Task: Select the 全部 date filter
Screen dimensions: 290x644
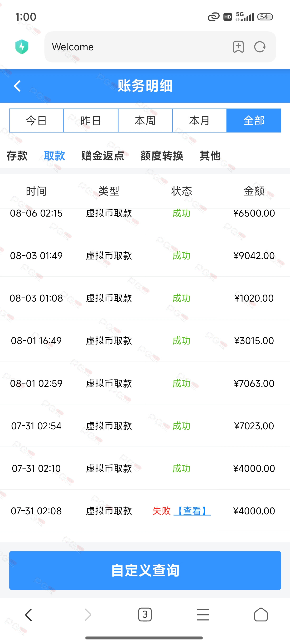Action: 254,120
